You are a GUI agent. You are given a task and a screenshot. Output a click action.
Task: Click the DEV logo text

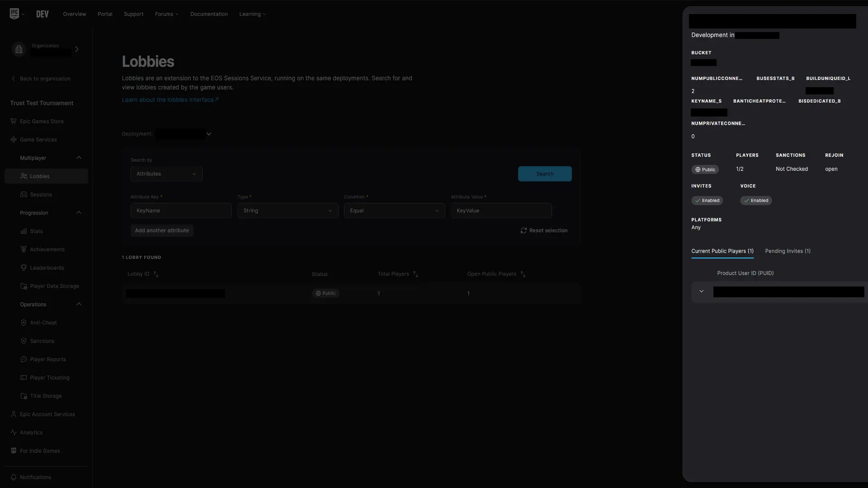(42, 14)
